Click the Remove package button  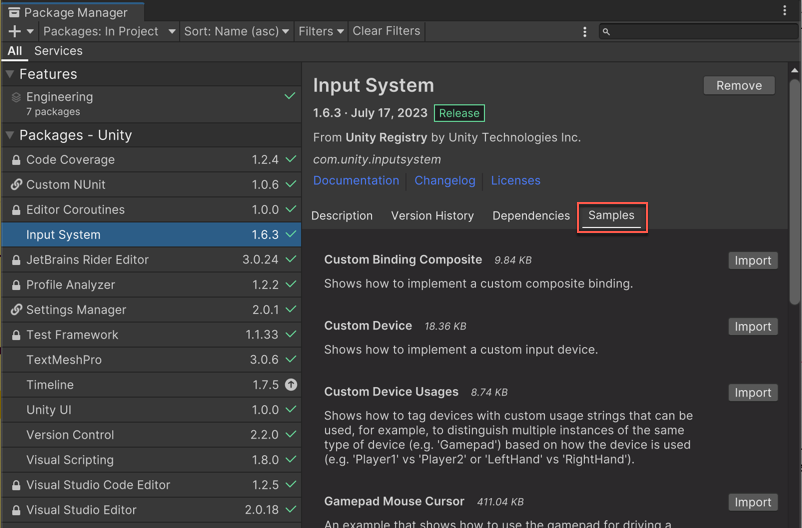[x=739, y=86]
